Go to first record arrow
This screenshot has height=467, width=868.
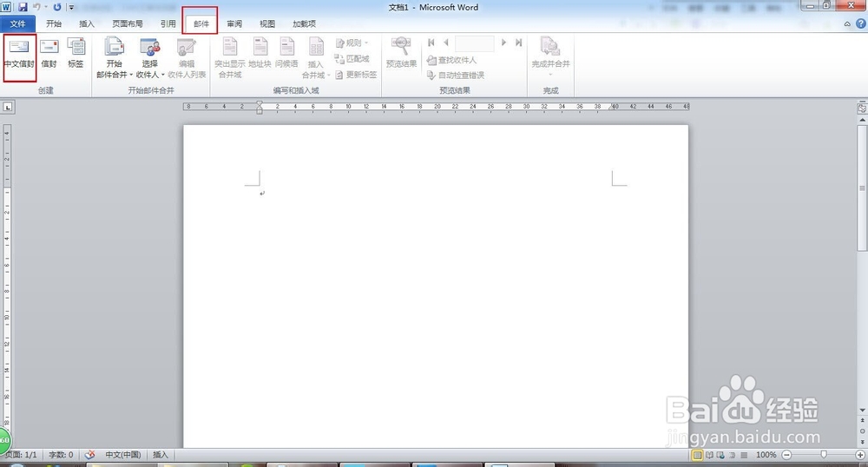tap(431, 43)
